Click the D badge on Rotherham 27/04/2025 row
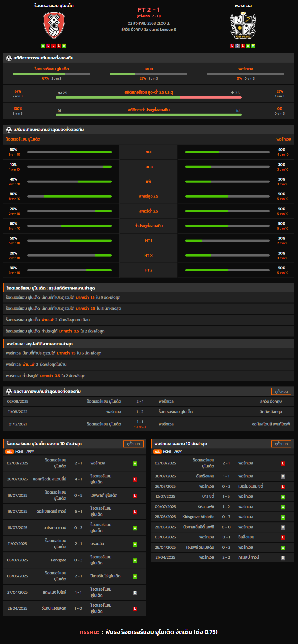Image resolution: width=298 pixels, height=644 pixels. (135, 593)
